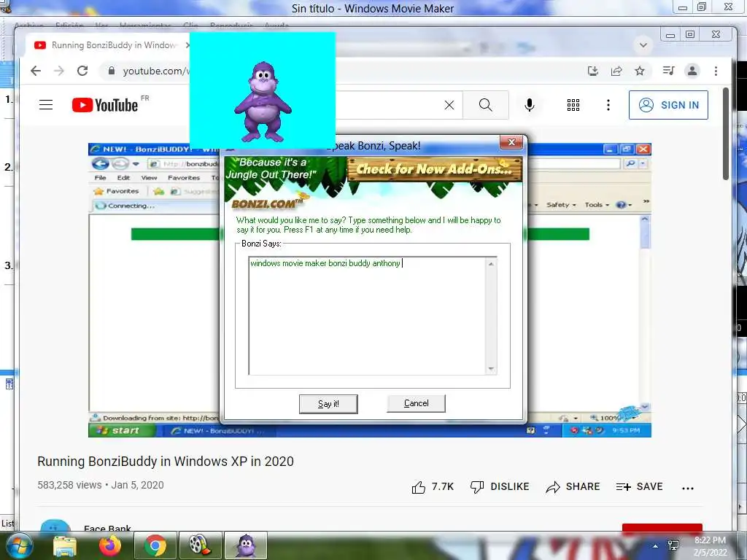
Task: Show hidden tray icons arrow
Action: [656, 546]
